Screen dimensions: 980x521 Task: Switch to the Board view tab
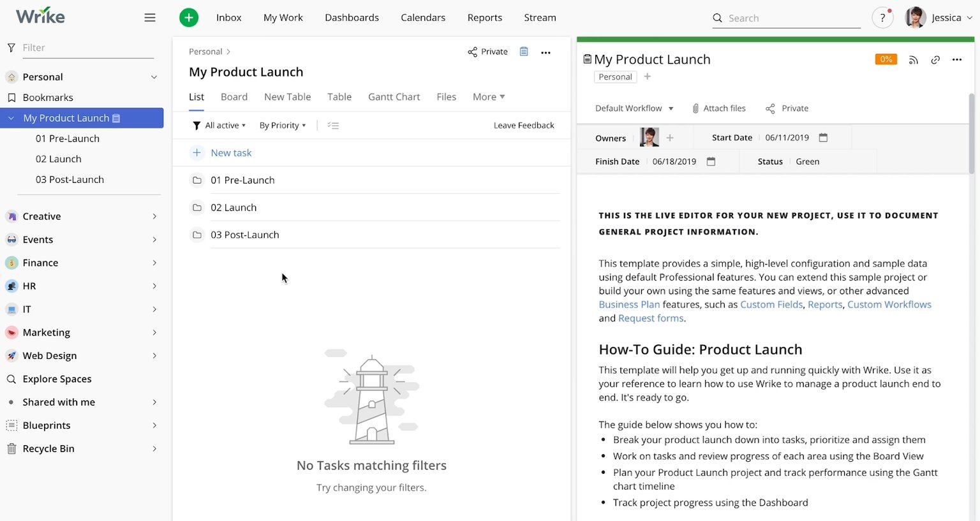[x=234, y=97]
